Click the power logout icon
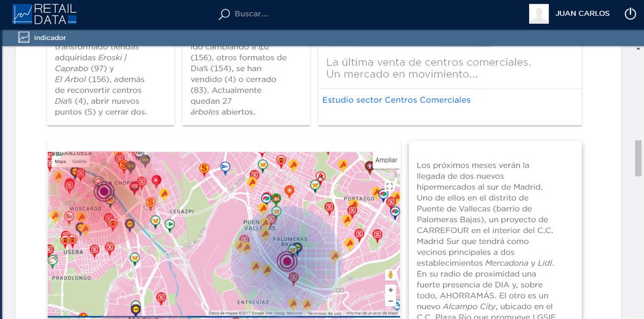 click(630, 14)
